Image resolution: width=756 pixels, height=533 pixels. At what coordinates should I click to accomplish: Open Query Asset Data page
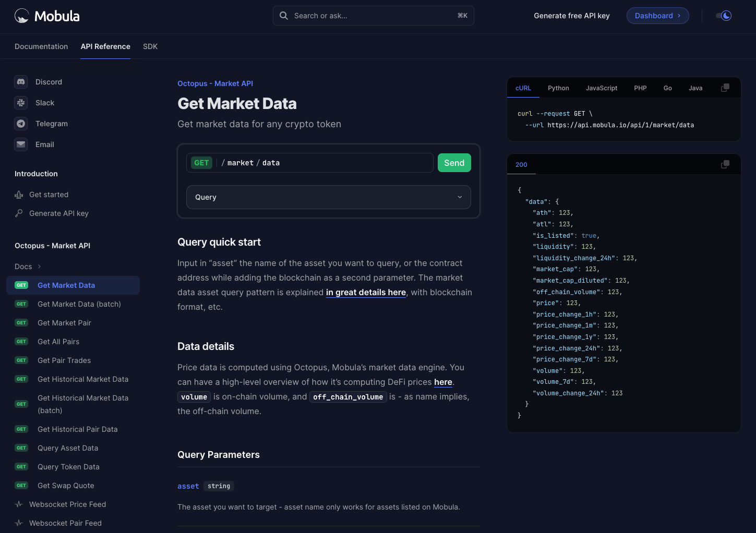[68, 448]
